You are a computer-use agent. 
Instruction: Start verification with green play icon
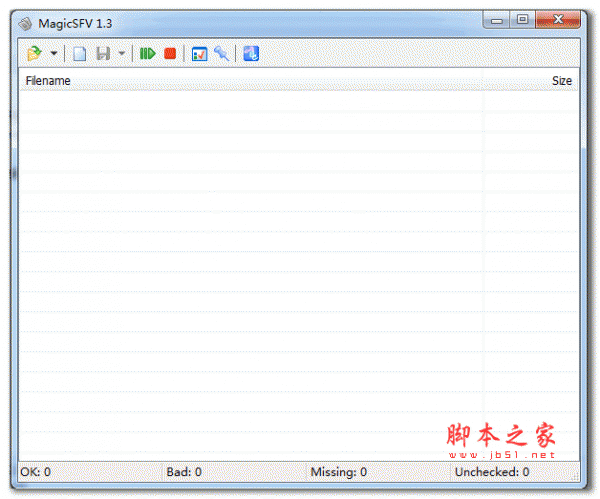[147, 54]
